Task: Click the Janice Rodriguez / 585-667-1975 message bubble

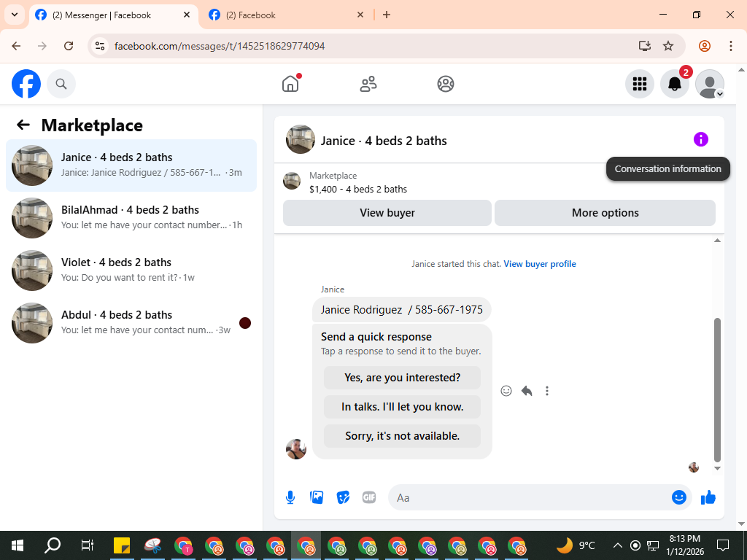Action: [x=402, y=310]
